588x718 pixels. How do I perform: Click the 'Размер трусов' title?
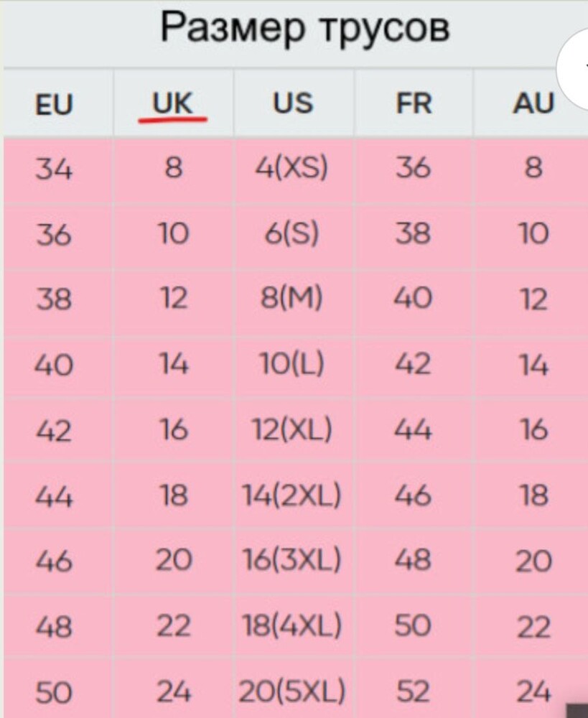[304, 29]
